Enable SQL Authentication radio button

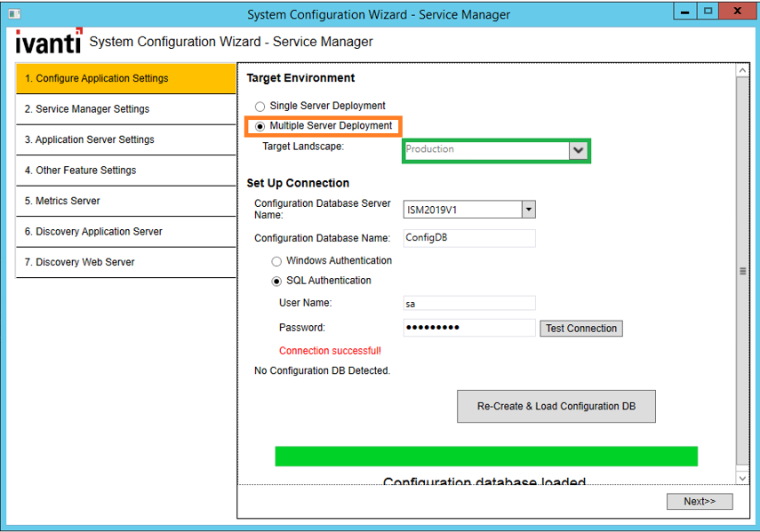pyautogui.click(x=276, y=281)
